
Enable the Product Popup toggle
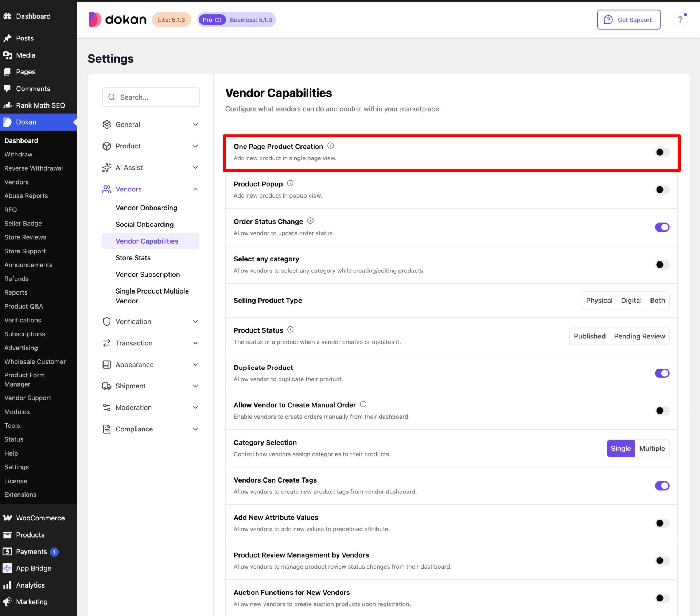(x=662, y=190)
